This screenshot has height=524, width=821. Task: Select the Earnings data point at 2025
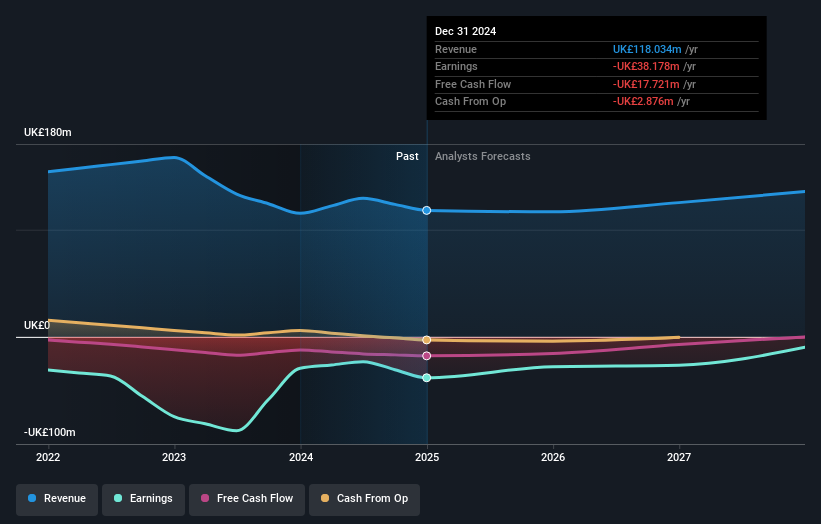427,377
